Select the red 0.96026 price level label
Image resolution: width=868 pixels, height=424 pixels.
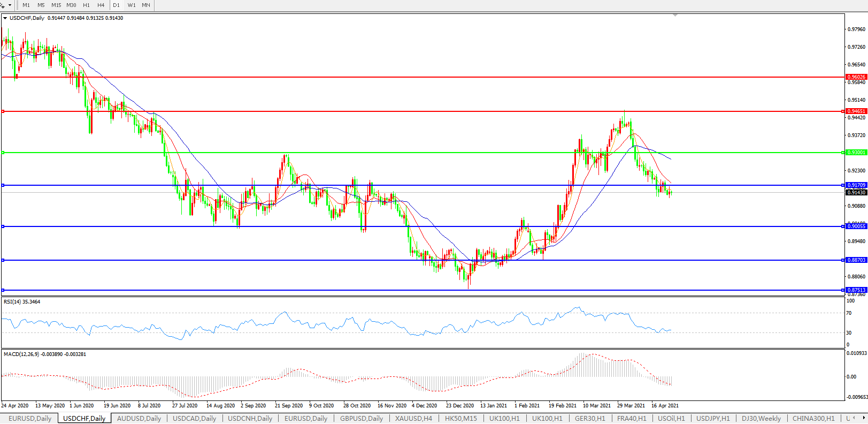(856, 77)
